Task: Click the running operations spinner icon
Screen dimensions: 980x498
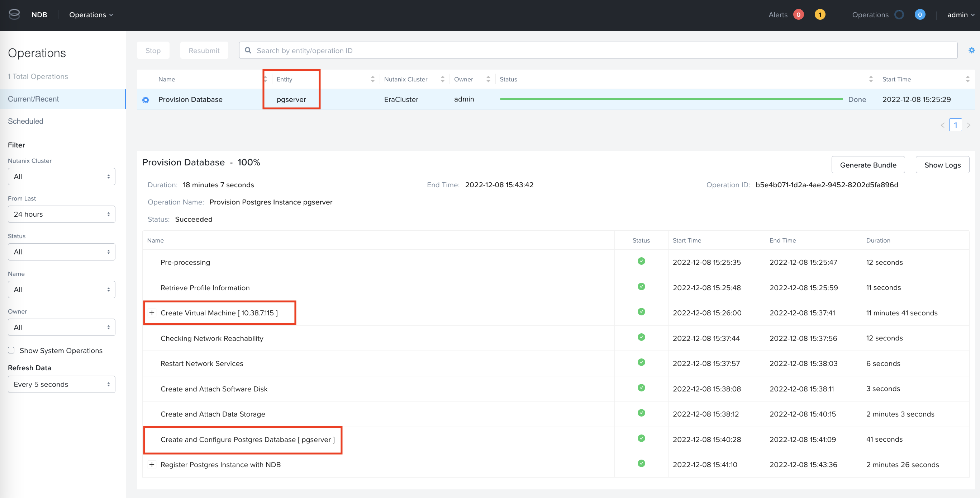Action: tap(899, 15)
